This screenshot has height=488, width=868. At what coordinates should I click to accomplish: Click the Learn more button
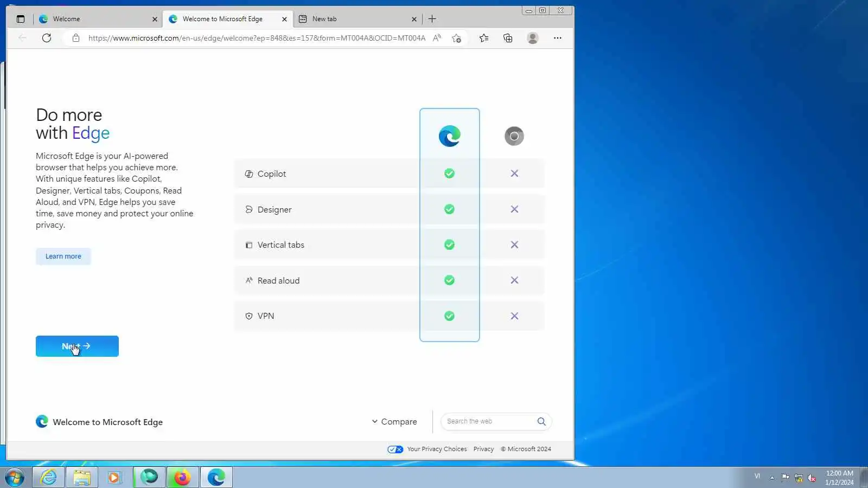click(x=63, y=256)
